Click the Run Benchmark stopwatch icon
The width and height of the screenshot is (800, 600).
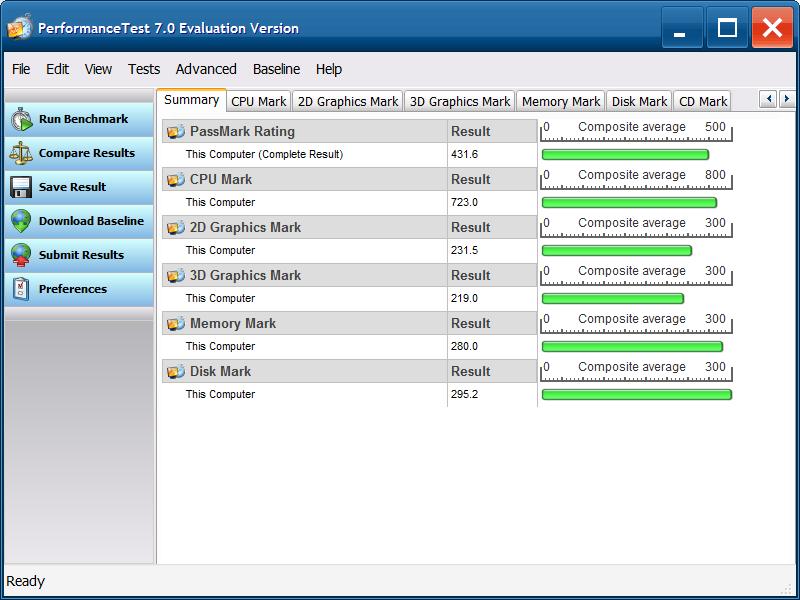pyautogui.click(x=21, y=119)
